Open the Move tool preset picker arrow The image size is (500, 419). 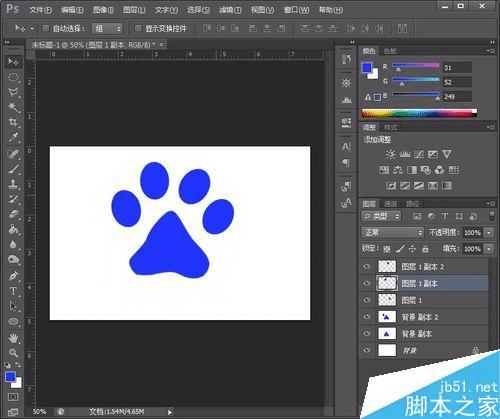[32, 29]
